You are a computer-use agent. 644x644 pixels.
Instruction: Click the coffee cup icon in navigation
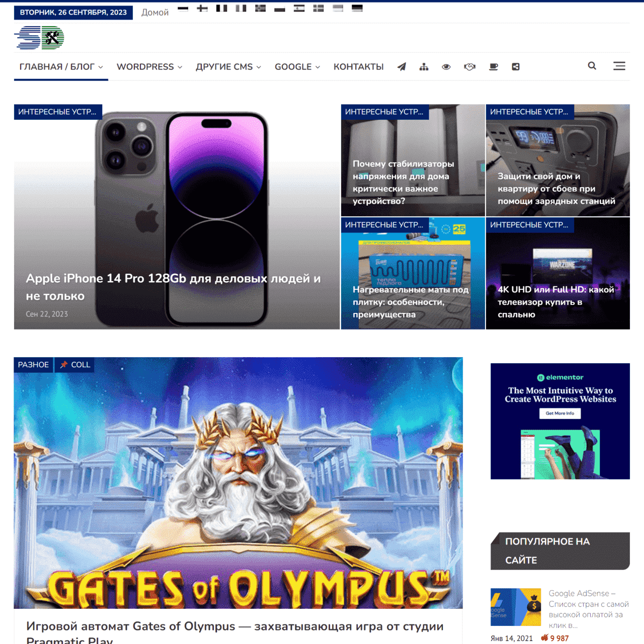(x=494, y=66)
